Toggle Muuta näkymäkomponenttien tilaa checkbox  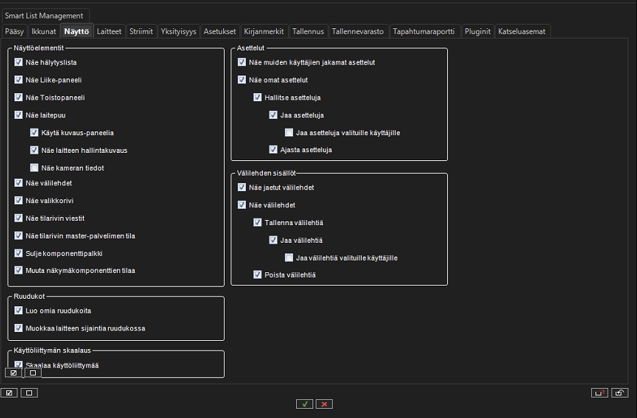pos(18,270)
